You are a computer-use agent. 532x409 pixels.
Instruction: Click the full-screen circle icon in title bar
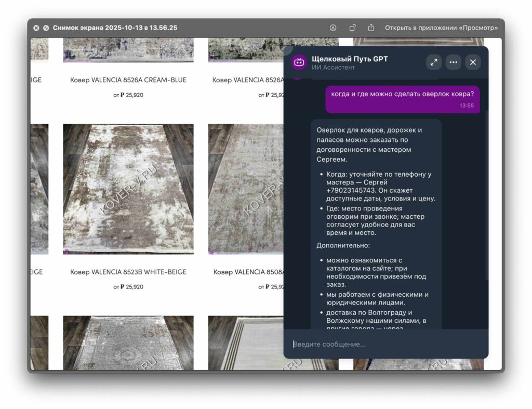click(46, 28)
